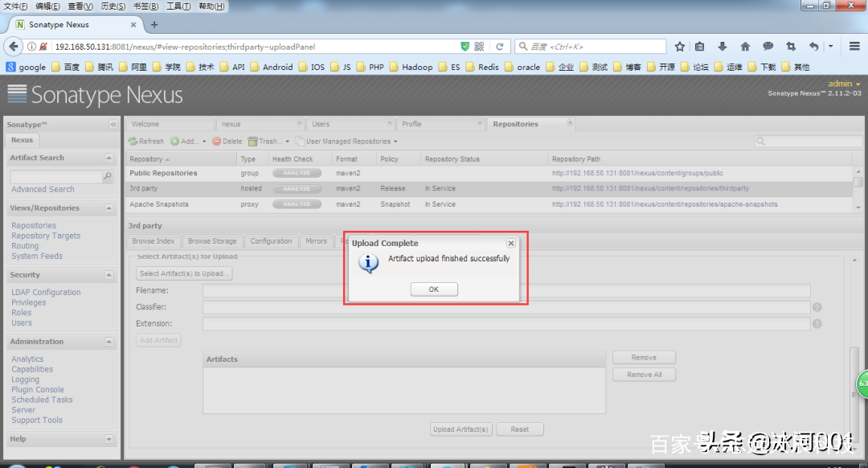Switch to the Users tab
Image resolution: width=868 pixels, height=468 pixels.
tap(350, 124)
